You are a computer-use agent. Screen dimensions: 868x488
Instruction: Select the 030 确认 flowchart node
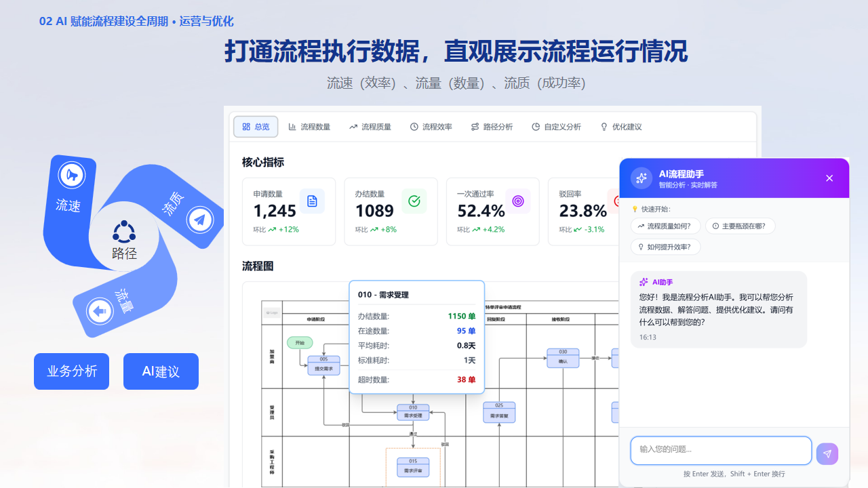563,357
